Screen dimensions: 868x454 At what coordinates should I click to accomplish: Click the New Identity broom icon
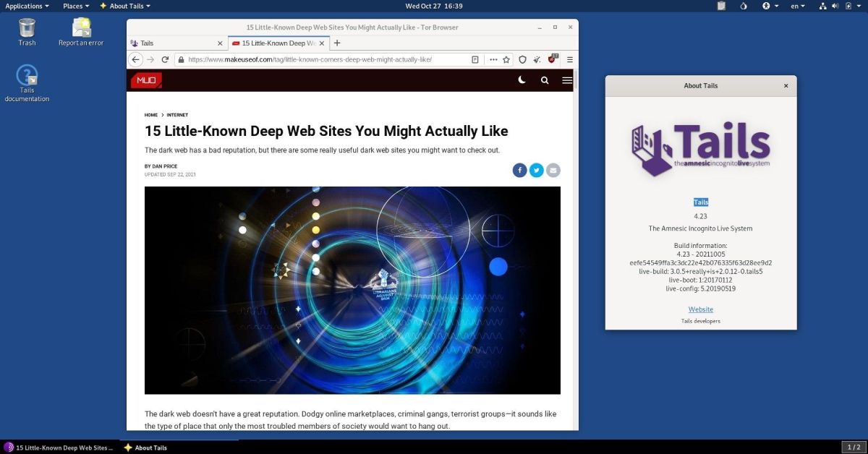[537, 59]
